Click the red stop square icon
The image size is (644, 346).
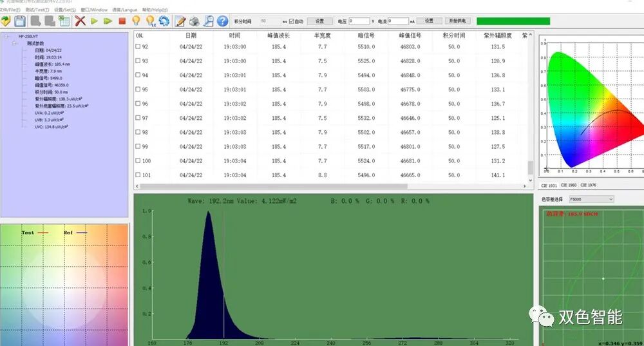(122, 21)
